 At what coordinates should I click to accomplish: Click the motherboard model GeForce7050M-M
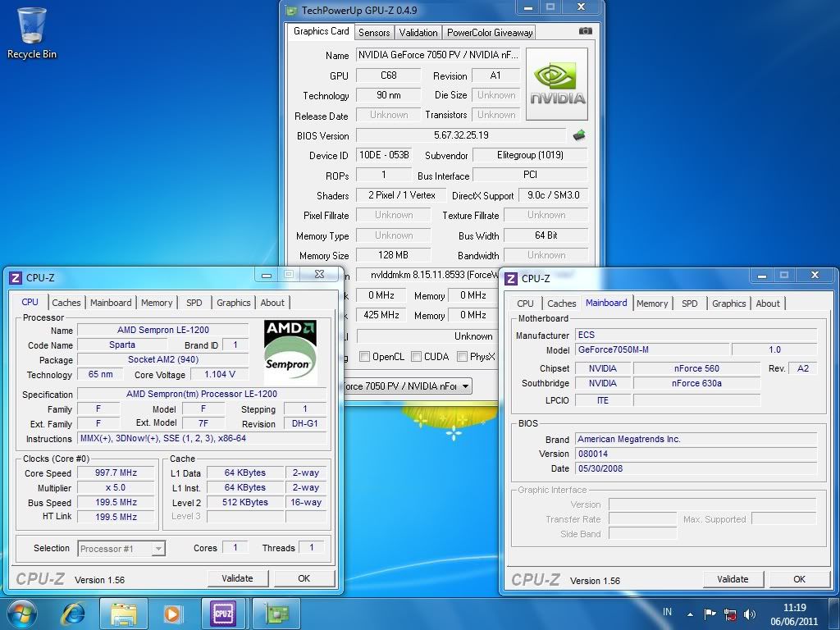(x=652, y=349)
